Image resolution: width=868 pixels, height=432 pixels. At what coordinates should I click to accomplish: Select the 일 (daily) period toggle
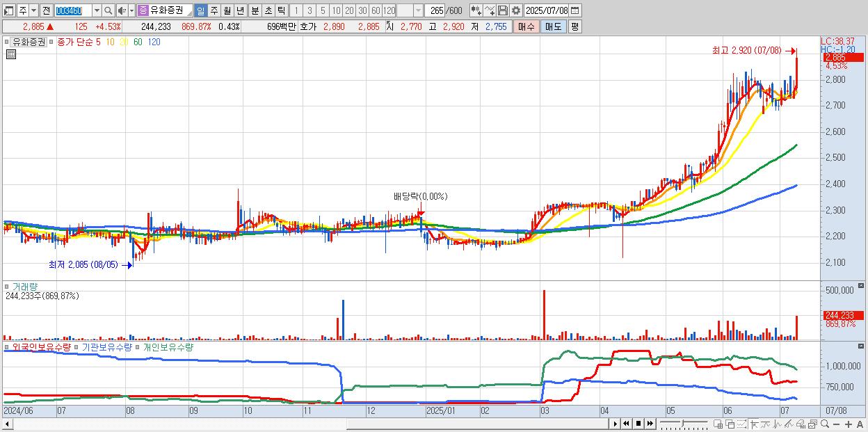(x=200, y=10)
